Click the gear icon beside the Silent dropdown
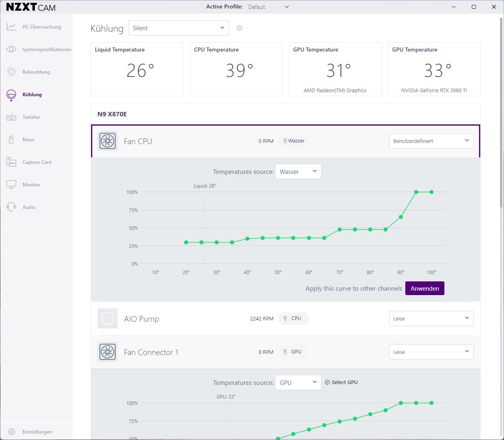The height and width of the screenshot is (440, 504). (239, 28)
